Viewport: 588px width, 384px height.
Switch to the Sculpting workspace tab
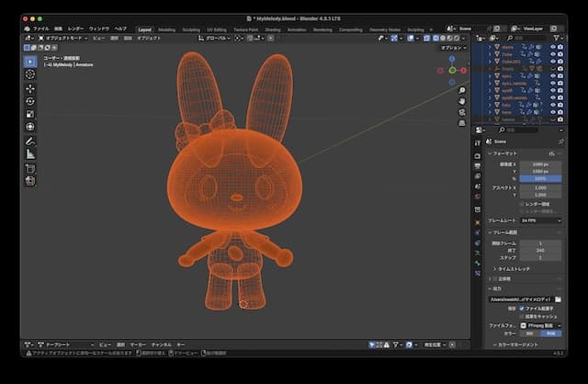tap(191, 28)
